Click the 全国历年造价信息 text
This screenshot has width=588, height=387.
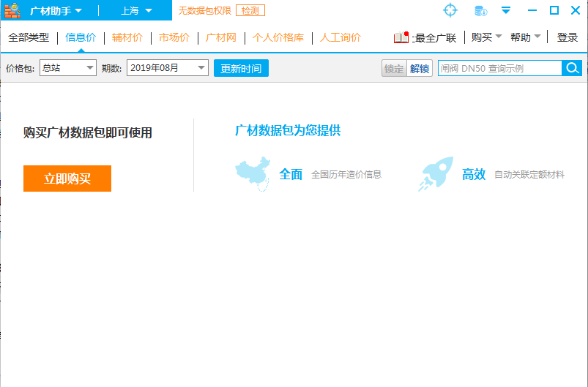tap(346, 174)
